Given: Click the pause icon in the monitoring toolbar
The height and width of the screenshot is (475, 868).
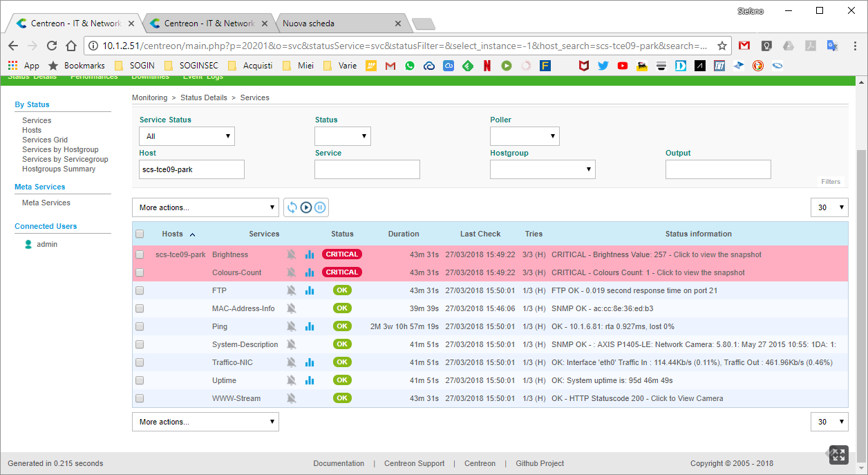Looking at the screenshot, I should point(320,207).
